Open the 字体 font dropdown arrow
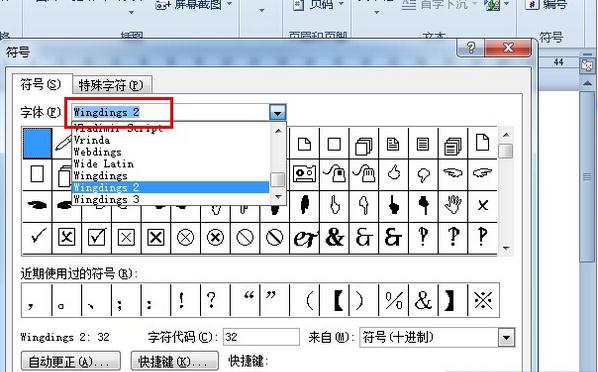Image resolution: width=598 pixels, height=372 pixels. (x=278, y=113)
